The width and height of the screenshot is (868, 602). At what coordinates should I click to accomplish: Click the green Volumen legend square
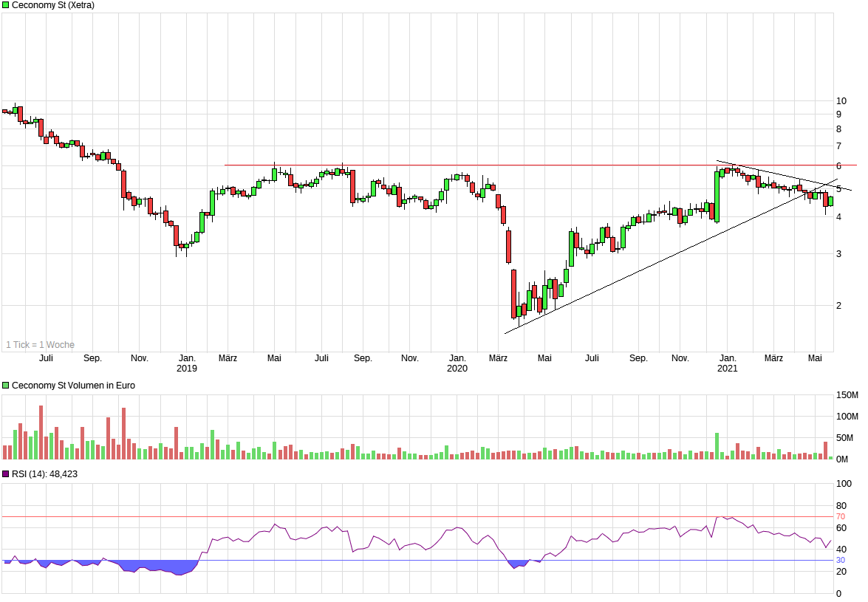pos(5,385)
